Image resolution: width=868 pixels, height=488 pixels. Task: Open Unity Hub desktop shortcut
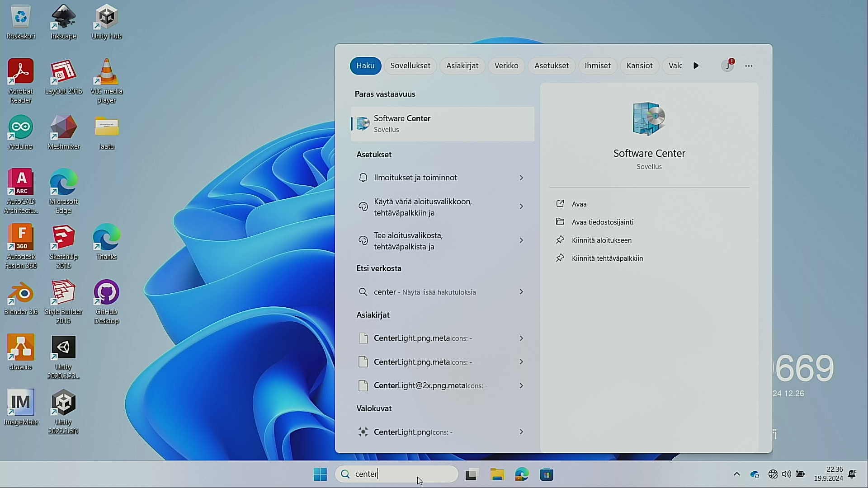tap(106, 22)
